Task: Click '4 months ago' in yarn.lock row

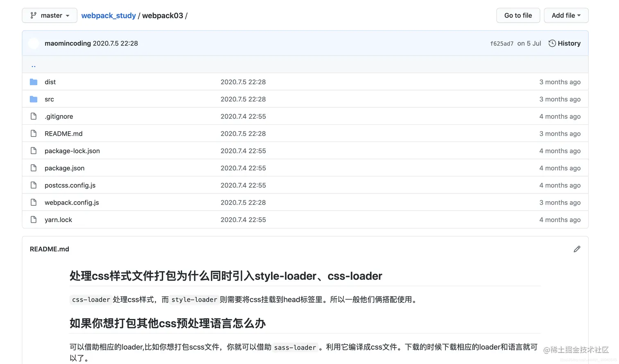Action: click(560, 220)
